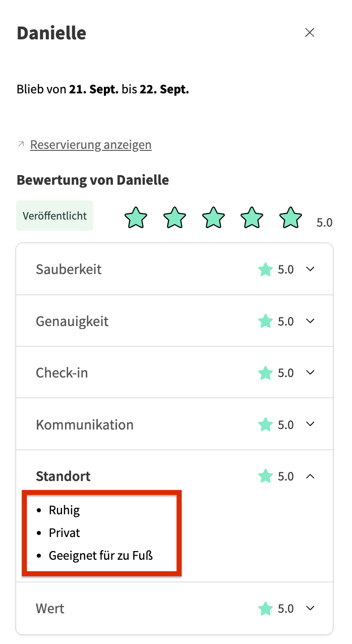Expand the Check-in rating chevron

click(311, 372)
